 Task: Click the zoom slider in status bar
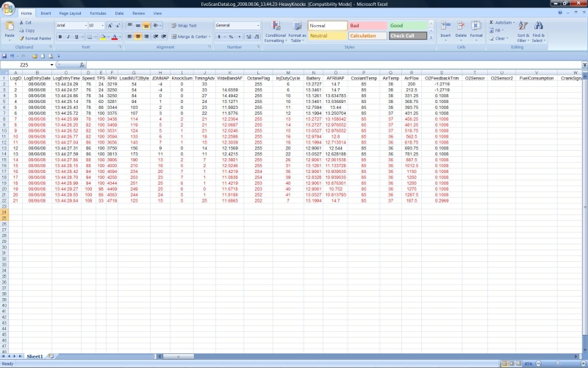[558, 364]
